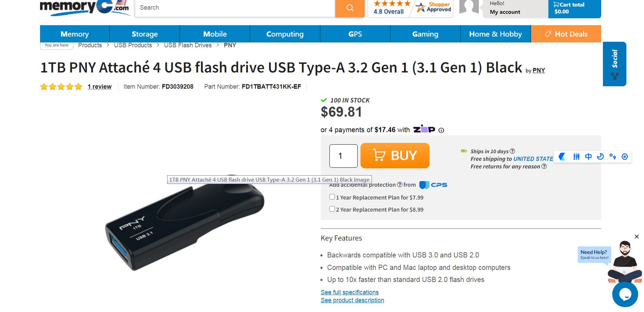Click the orange search magnifier button
Viewport: 644px width, 312px height.
[350, 8]
